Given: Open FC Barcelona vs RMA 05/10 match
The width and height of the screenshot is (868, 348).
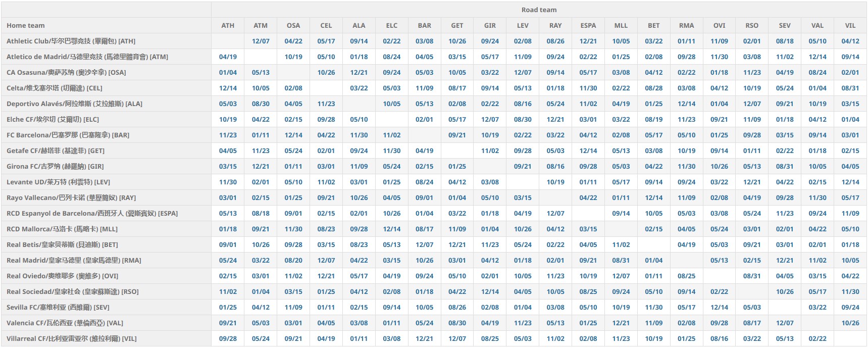Looking at the screenshot, I should pos(686,135).
